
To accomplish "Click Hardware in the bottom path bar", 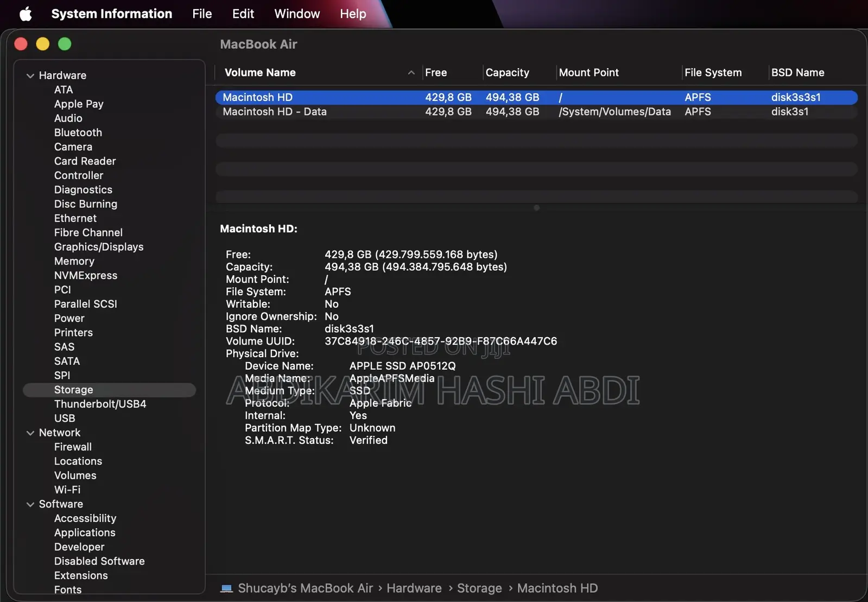I will [414, 588].
